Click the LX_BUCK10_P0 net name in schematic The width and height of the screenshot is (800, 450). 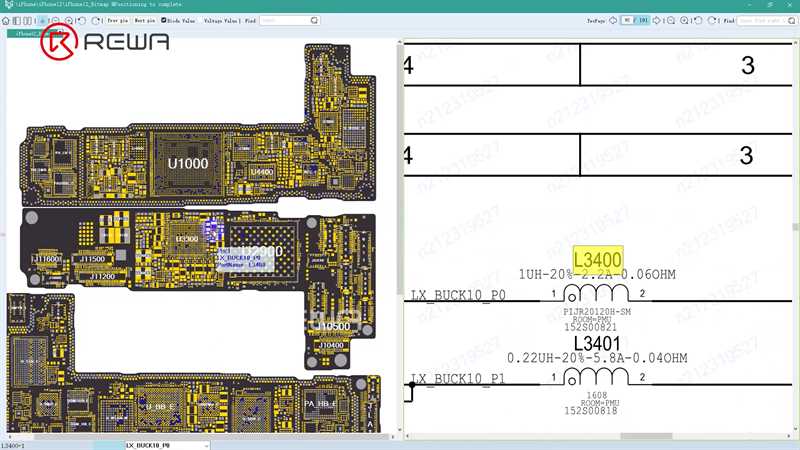point(458,295)
